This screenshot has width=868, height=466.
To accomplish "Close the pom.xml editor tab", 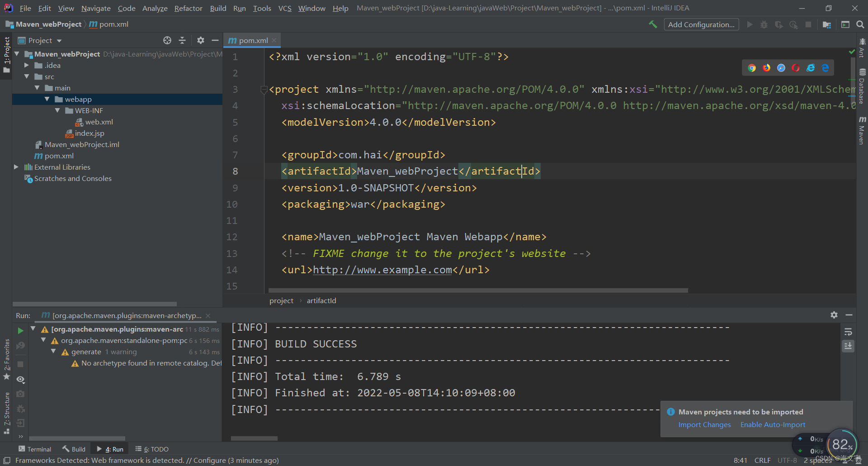I will pos(274,40).
